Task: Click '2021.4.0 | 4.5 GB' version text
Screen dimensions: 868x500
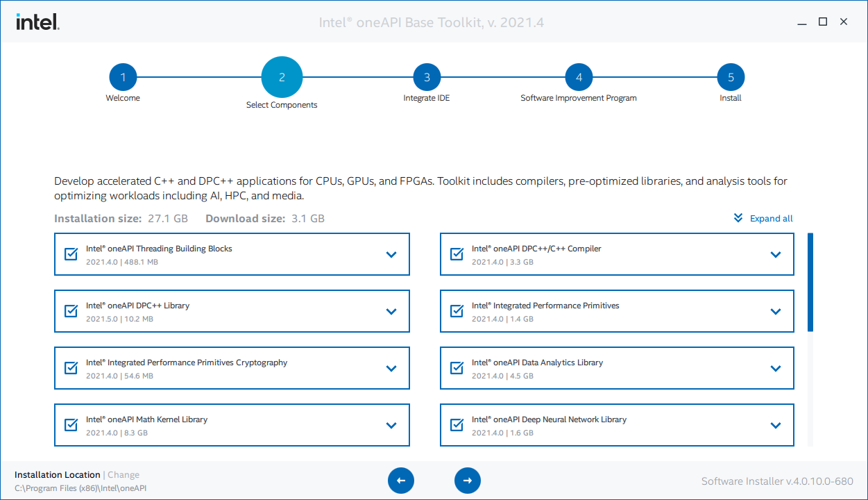Action: point(502,376)
